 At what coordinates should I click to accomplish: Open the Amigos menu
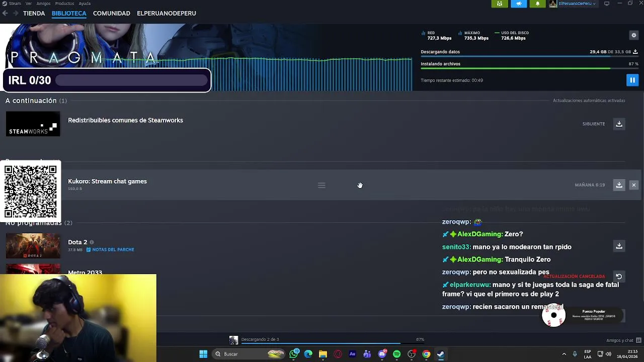tap(43, 4)
